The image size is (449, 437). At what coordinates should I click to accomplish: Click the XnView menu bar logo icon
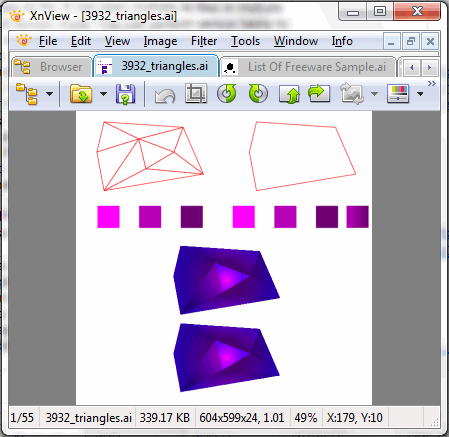[24, 41]
